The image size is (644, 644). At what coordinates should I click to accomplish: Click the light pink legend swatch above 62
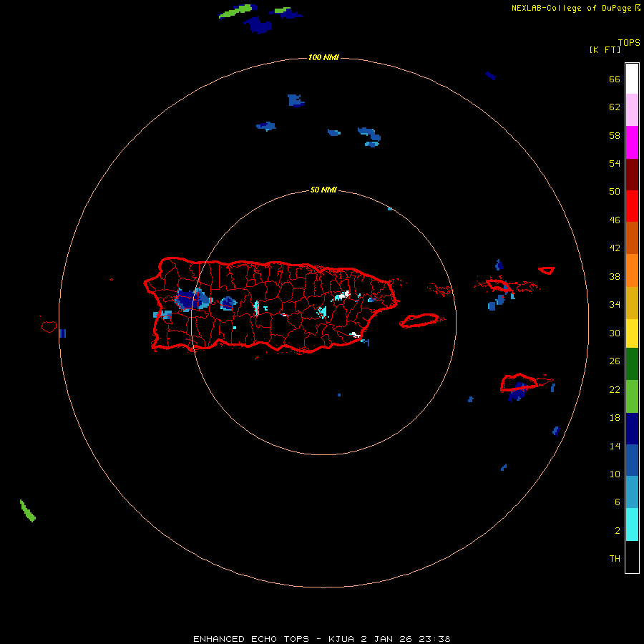click(x=632, y=109)
